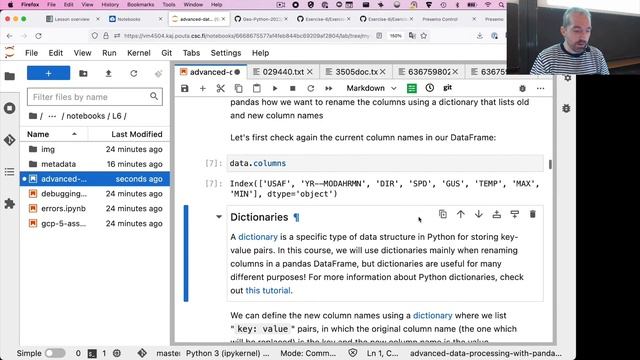640x360 pixels.
Task: Switch to the 029440.txt tab
Action: [x=283, y=72]
